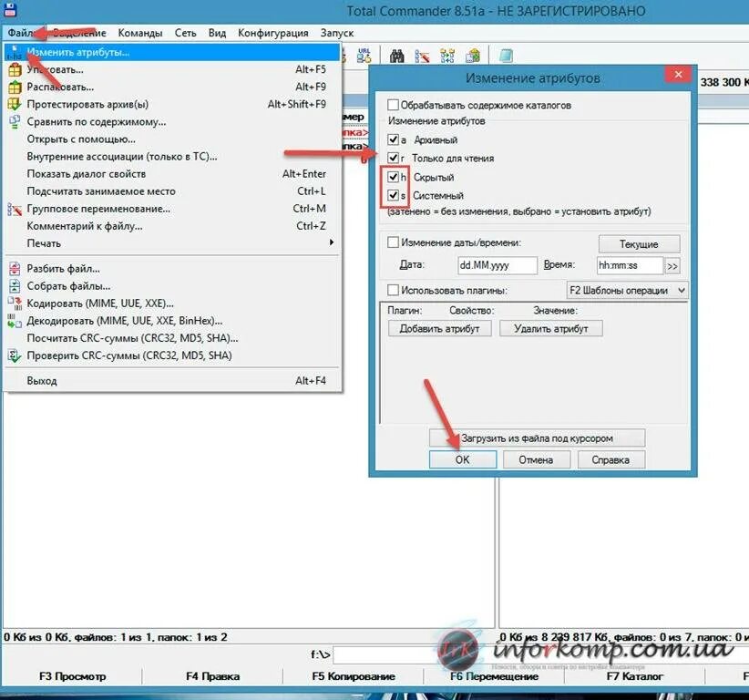Open the Вид menu
This screenshot has width=749, height=700.
pyautogui.click(x=217, y=33)
